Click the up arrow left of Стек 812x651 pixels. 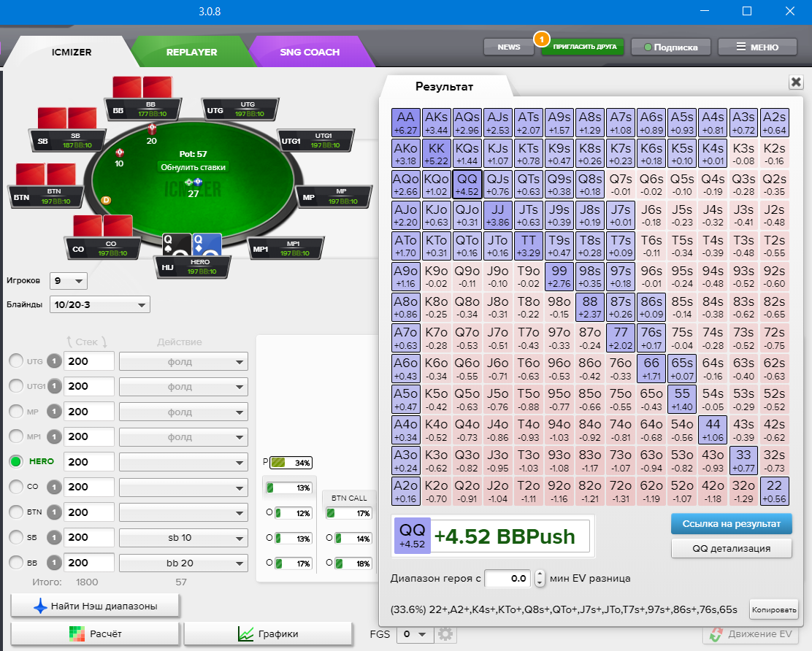point(69,342)
